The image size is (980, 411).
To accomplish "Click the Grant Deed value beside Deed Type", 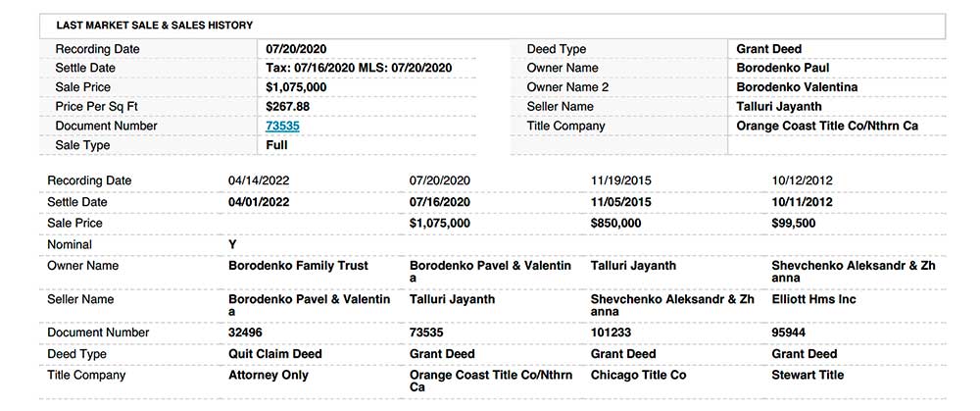I will click(x=768, y=49).
